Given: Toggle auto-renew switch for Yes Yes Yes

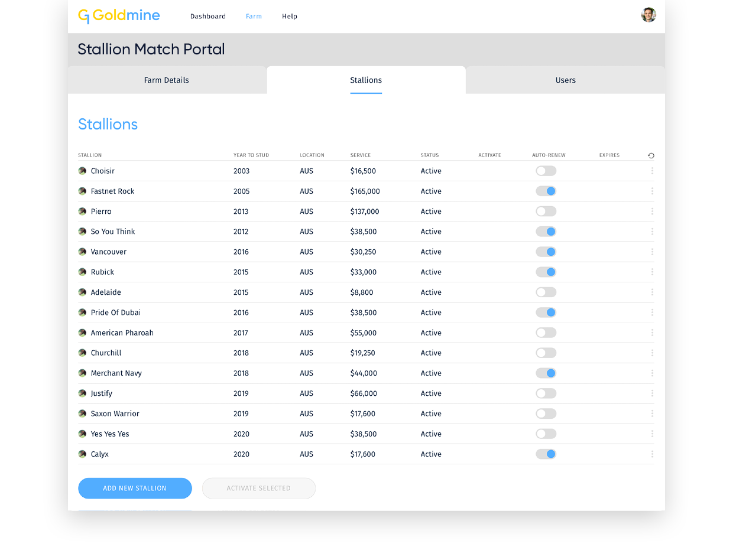Looking at the screenshot, I should click(x=546, y=434).
